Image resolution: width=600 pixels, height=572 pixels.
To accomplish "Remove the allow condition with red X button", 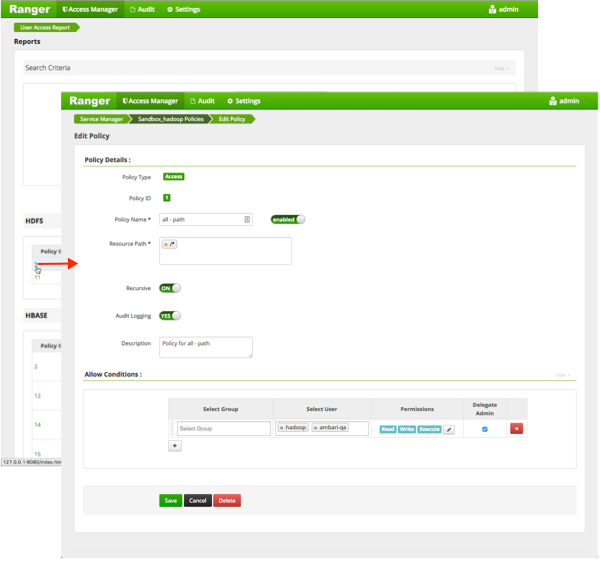I will point(516,429).
